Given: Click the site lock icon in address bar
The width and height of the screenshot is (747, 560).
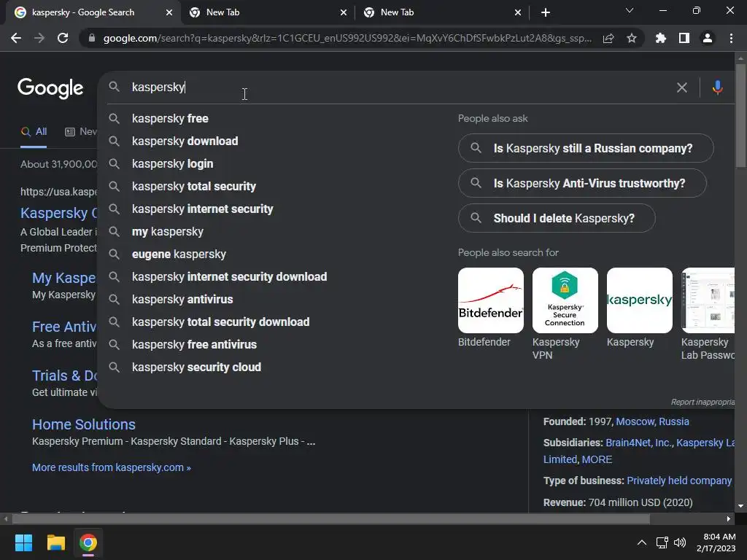Looking at the screenshot, I should [x=92, y=38].
